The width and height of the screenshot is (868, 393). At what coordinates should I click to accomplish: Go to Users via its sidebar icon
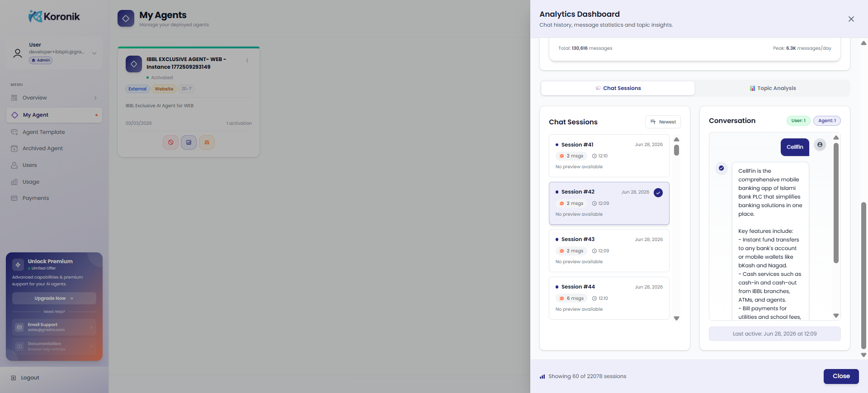pos(14,165)
